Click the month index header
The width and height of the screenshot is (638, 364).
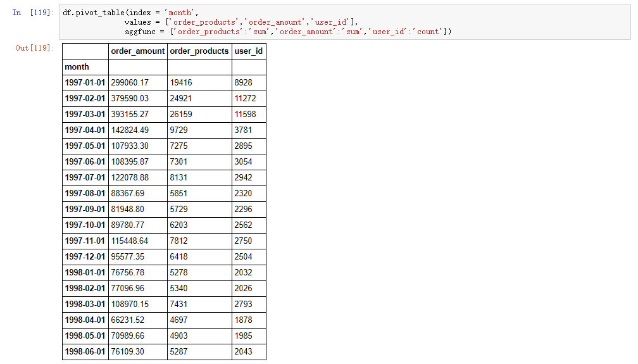click(x=85, y=67)
